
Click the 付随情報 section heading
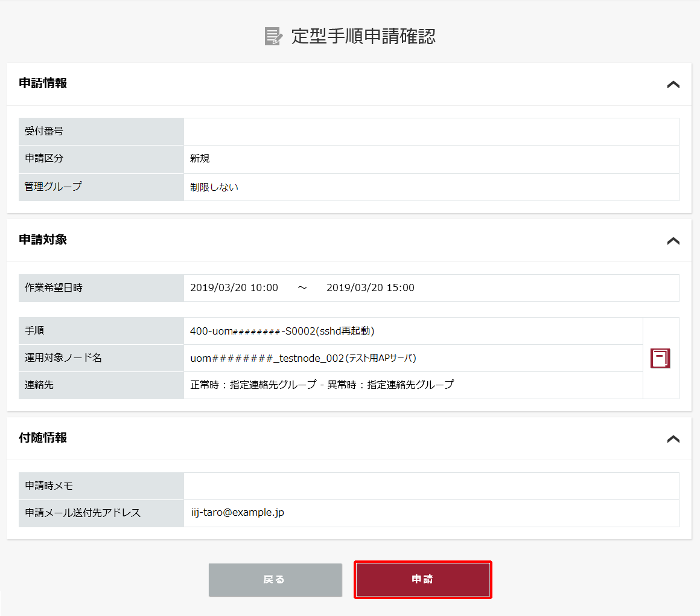[x=43, y=438]
